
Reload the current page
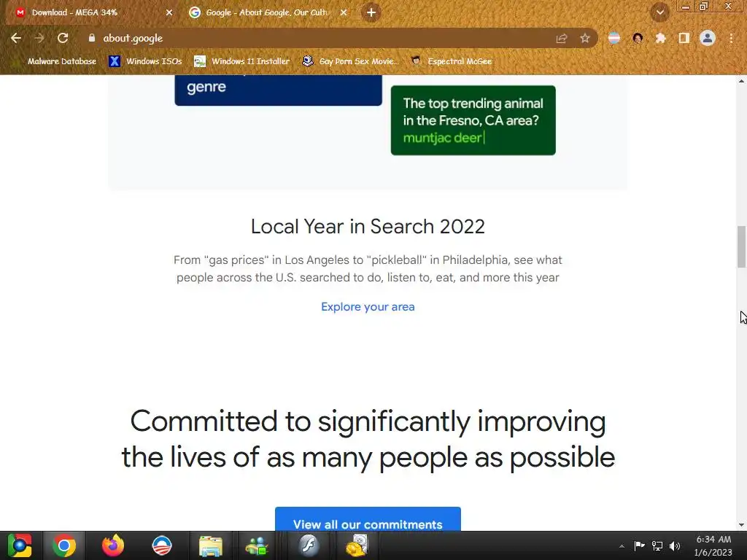(63, 38)
